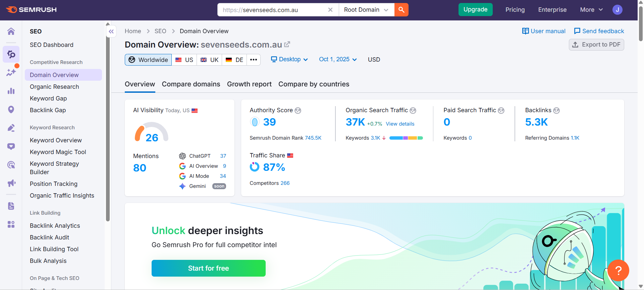Switch region to UK
The height and width of the screenshot is (290, 644).
tap(209, 60)
